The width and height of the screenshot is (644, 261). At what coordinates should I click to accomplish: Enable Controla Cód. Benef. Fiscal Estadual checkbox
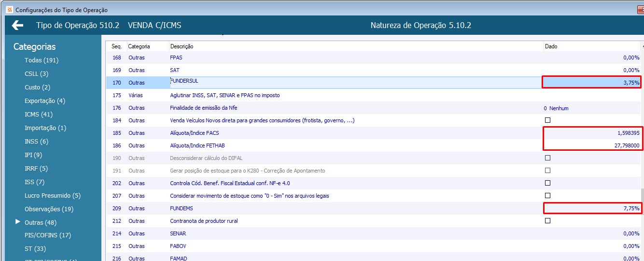[x=547, y=183]
